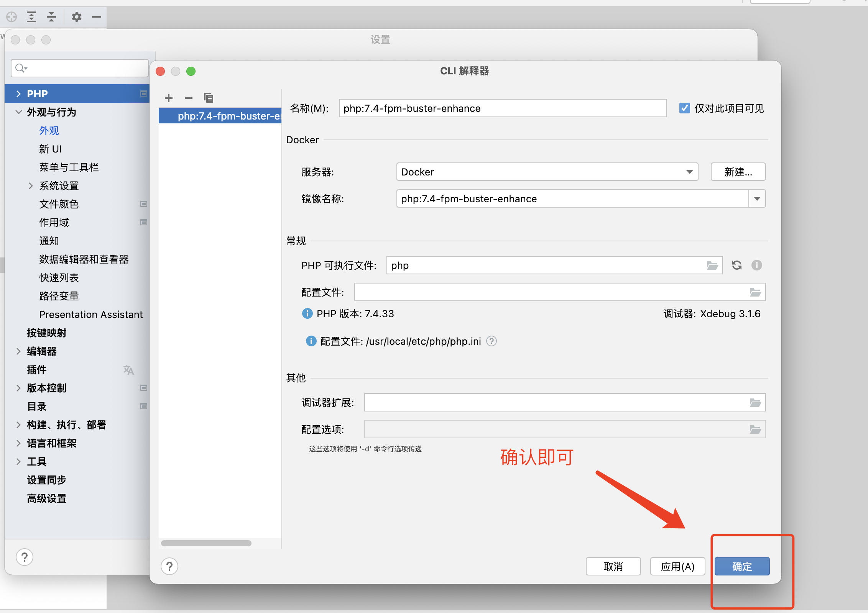Click the expand all icon in the top toolbar
Screen dimensions: 868x613
tap(31, 17)
